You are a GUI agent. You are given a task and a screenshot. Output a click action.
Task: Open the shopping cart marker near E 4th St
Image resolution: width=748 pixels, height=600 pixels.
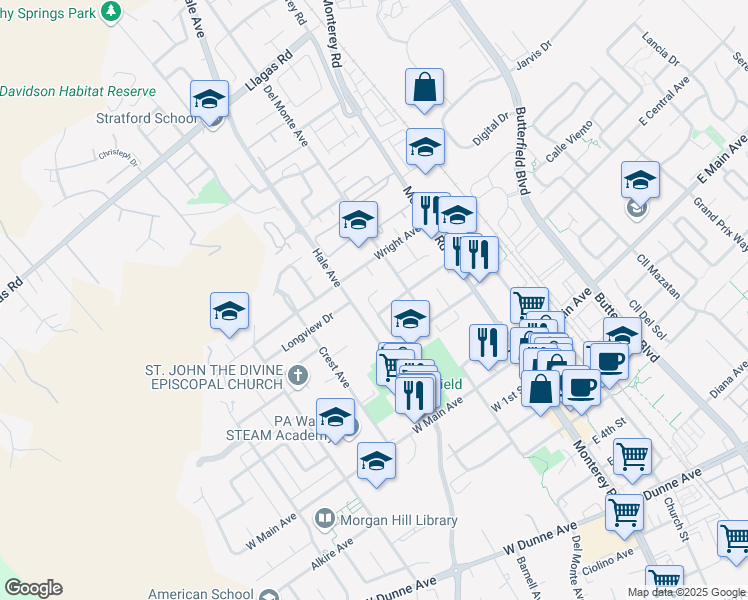[633, 458]
